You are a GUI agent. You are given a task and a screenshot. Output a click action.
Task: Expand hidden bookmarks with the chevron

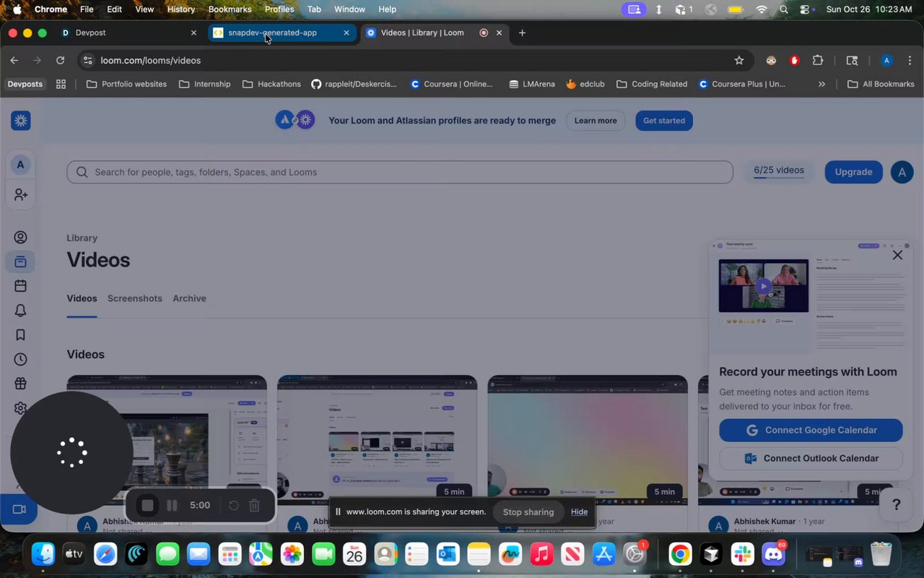tap(821, 84)
